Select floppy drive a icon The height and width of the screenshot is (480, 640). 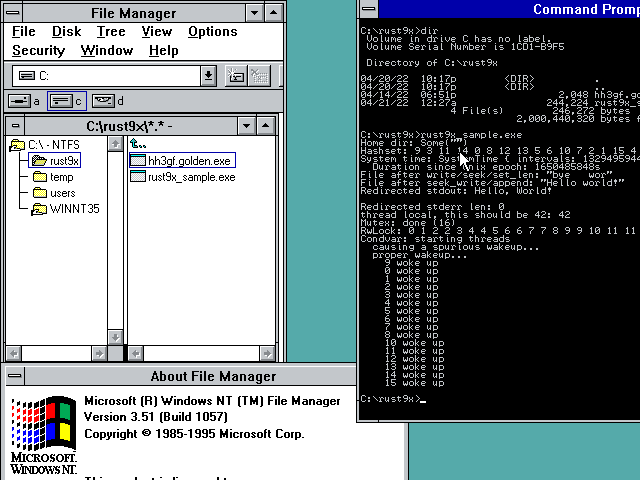[23, 101]
